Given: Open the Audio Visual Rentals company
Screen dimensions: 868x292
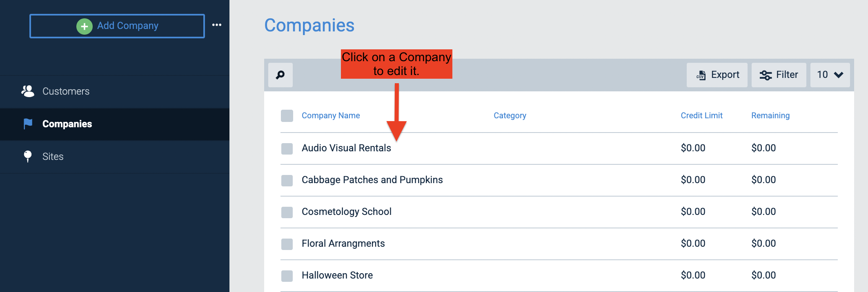Looking at the screenshot, I should point(346,148).
